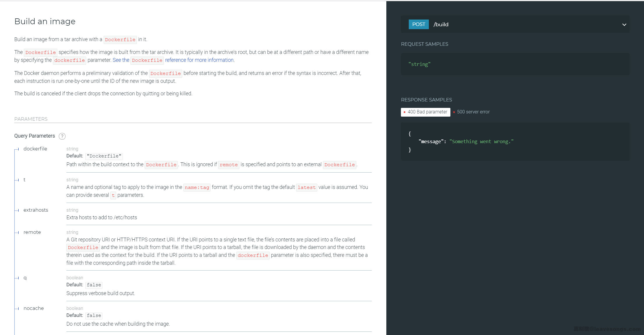The width and height of the screenshot is (644, 335).
Task: Select the 500 server error response tab
Action: coord(473,112)
